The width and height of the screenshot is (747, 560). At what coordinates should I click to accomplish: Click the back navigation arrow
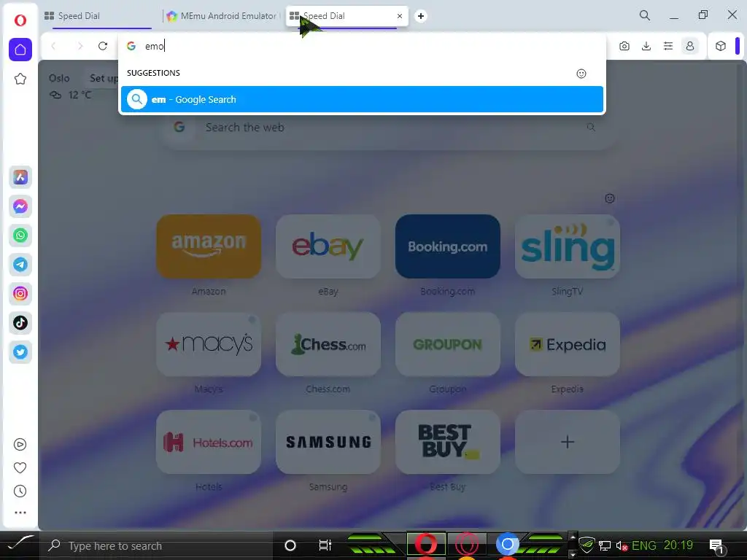53,46
